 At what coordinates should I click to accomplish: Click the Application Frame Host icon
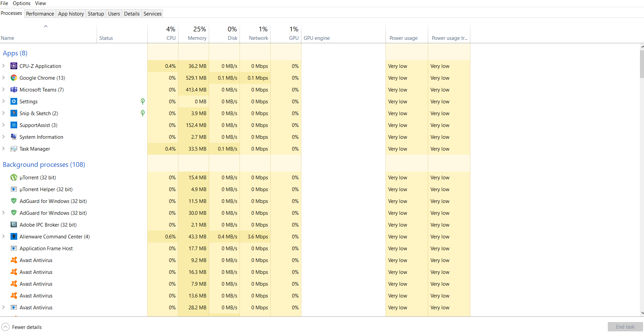point(14,248)
